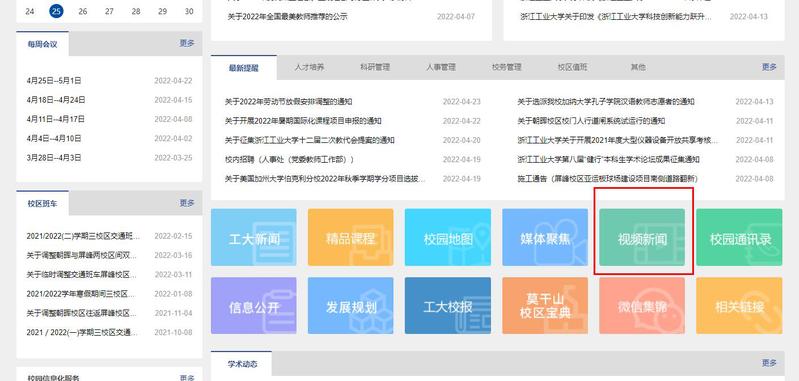
Task: Open the 精品课程 tile
Action: click(351, 237)
